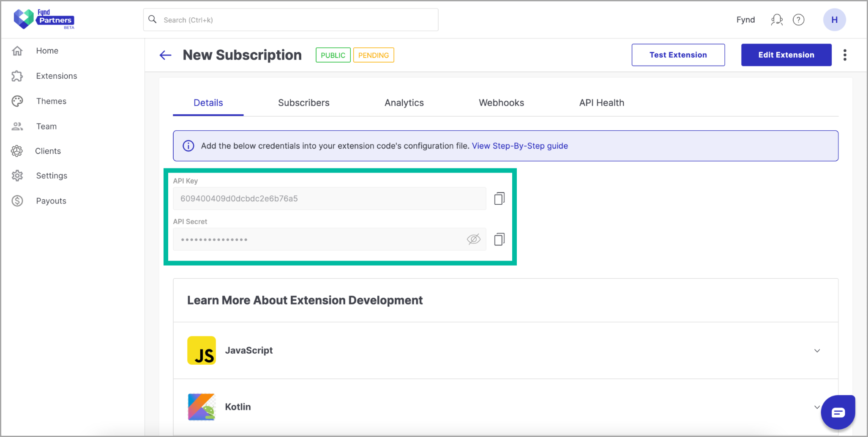Click the Kotlin logo icon
The image size is (868, 437).
[x=202, y=407]
